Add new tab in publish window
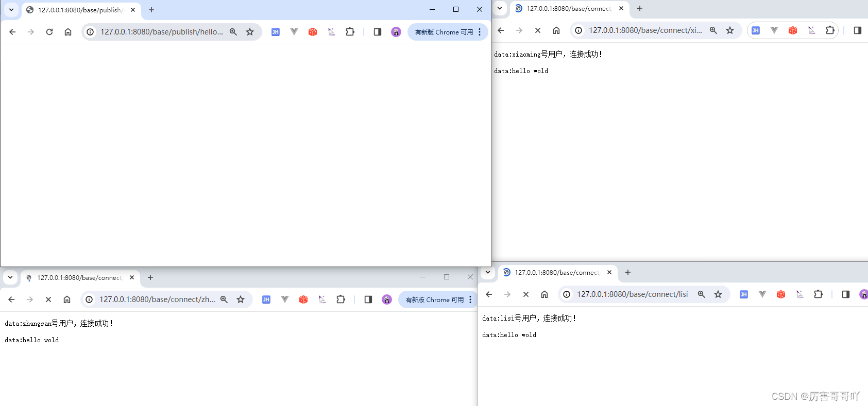 click(151, 10)
